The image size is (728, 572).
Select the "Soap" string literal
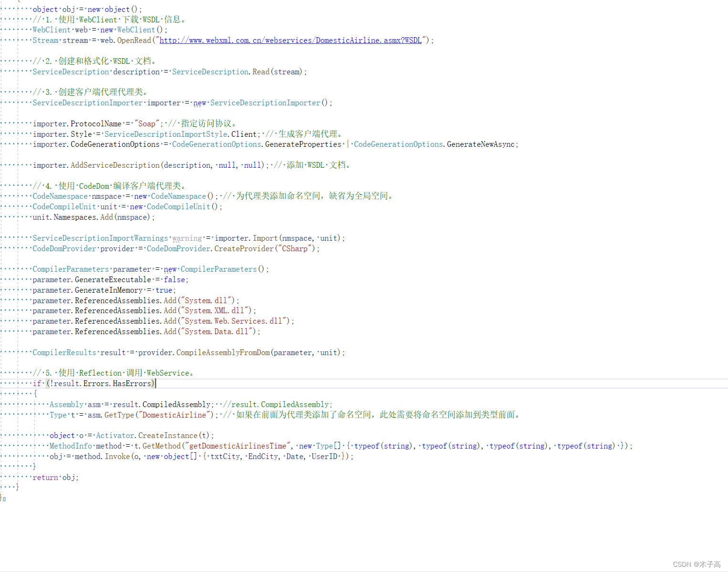pos(147,124)
